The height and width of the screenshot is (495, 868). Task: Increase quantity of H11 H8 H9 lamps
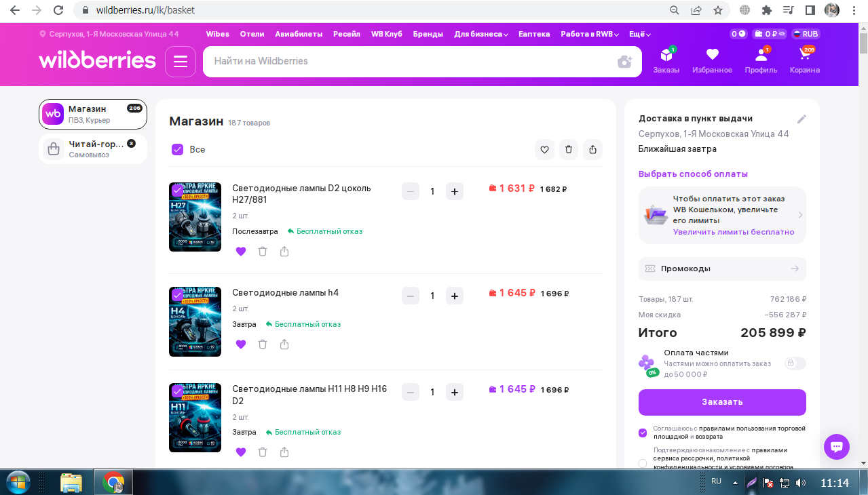pyautogui.click(x=455, y=392)
